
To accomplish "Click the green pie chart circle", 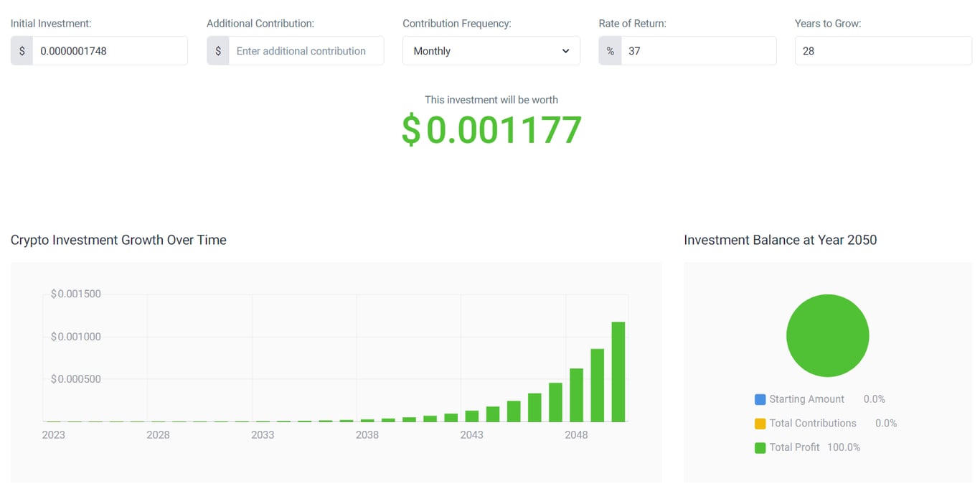I will (827, 335).
